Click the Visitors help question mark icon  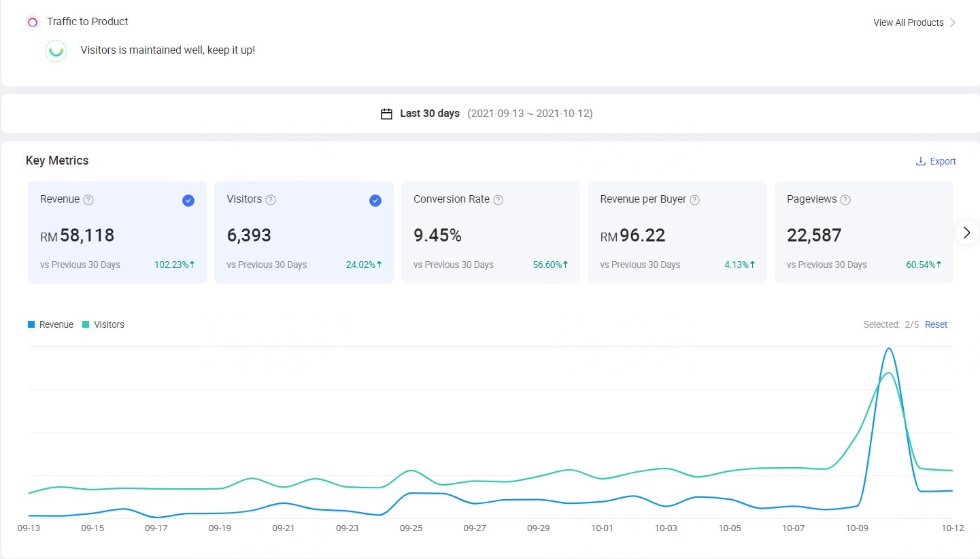pos(271,200)
